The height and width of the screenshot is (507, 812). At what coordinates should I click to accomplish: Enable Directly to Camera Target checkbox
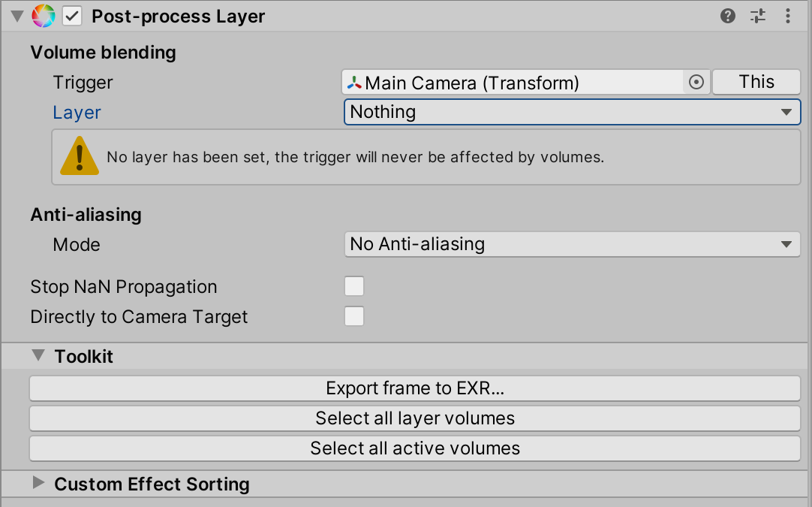tap(354, 316)
